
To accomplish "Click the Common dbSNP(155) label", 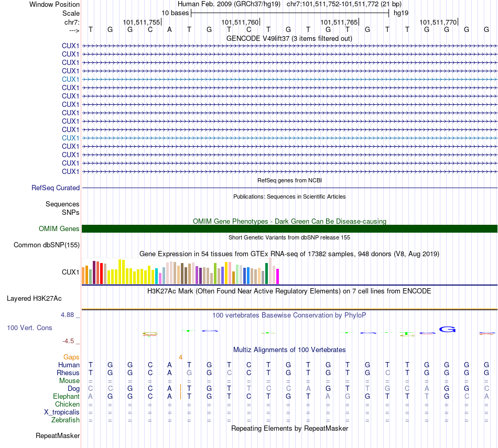I will coord(47,245).
